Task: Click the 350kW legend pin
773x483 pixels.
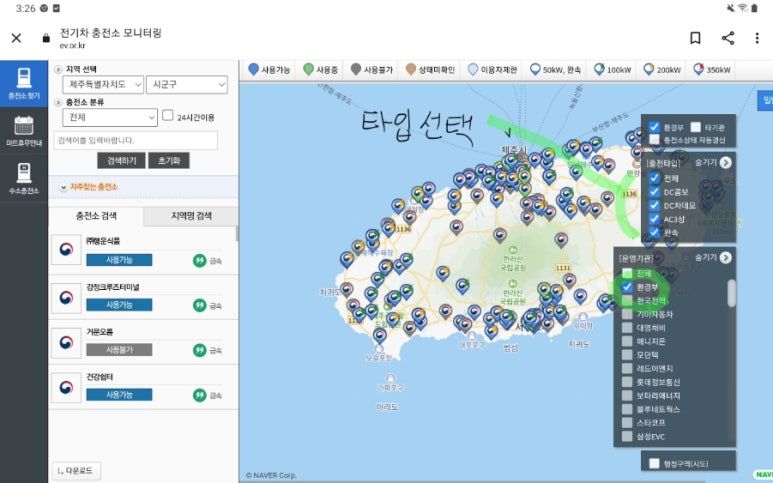Action: coord(699,69)
